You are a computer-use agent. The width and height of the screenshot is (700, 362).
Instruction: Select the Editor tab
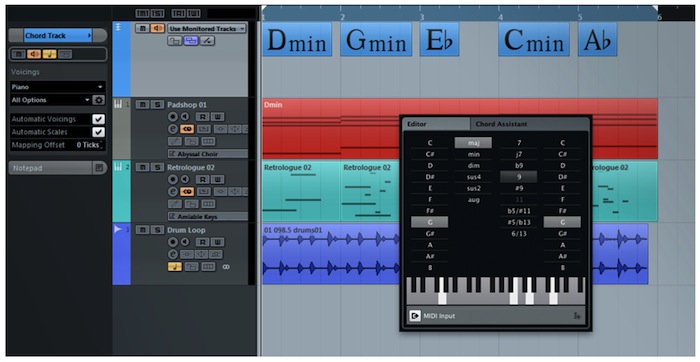tap(436, 124)
